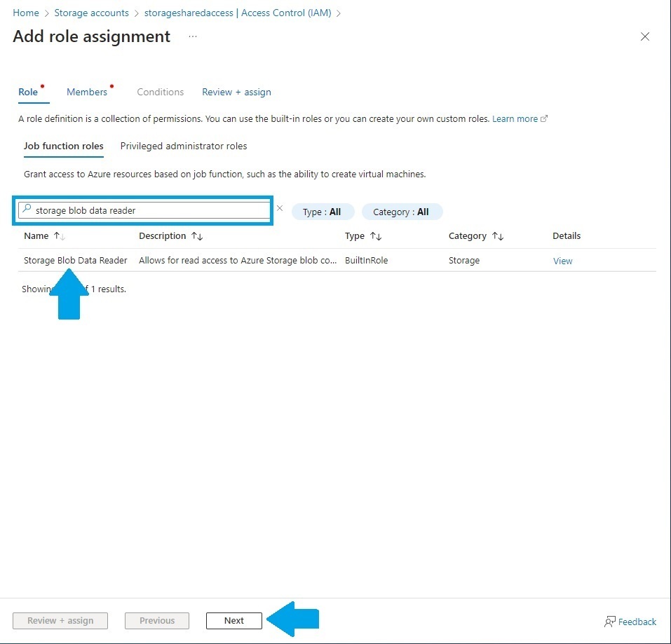The height and width of the screenshot is (644, 671).
Task: Switch to the Members tab
Action: (x=87, y=92)
